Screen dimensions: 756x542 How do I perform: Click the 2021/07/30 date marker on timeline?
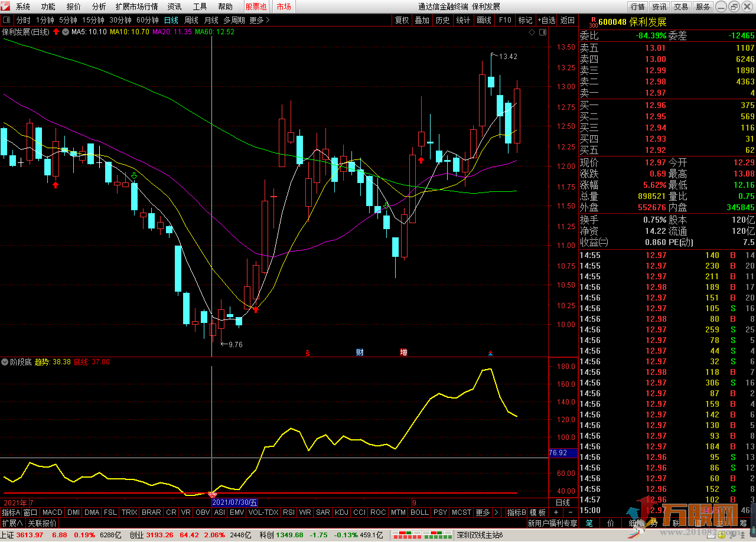coord(235,502)
